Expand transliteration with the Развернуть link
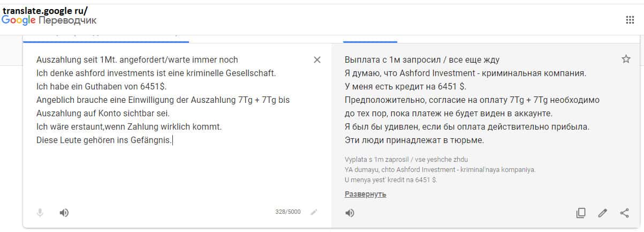 tap(366, 194)
